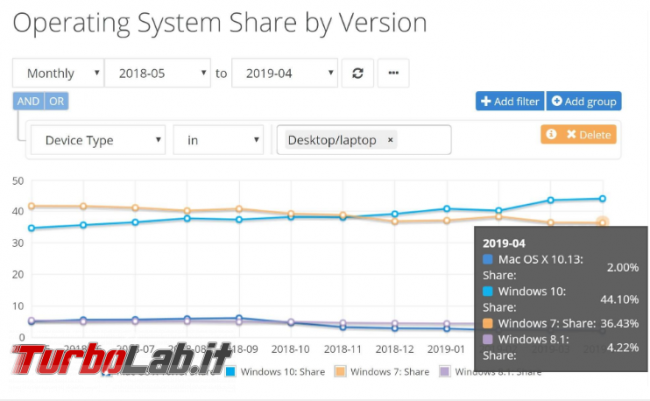Screen dimensions: 650x401
Task: Open the 2019-04 end date dropdown
Action: (x=284, y=73)
